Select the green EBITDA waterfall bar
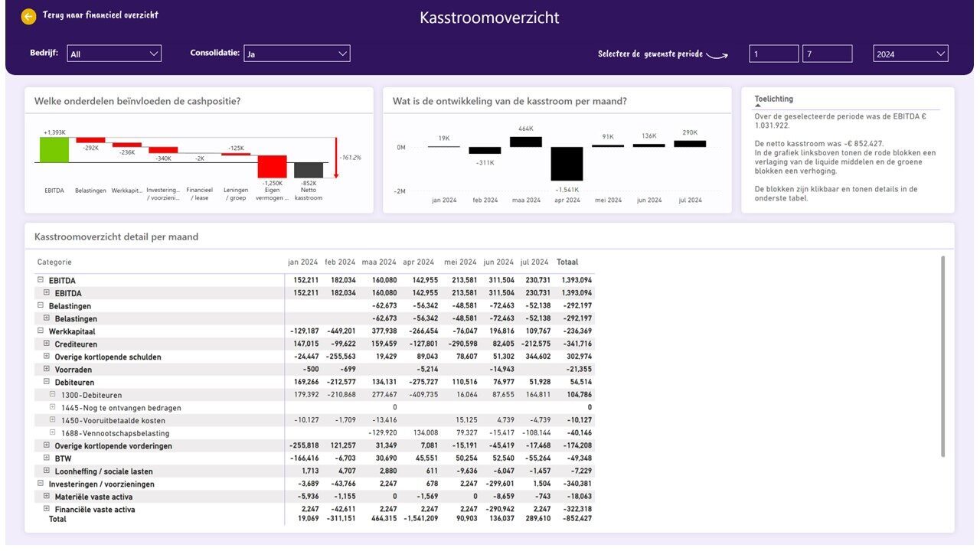 coord(54,150)
